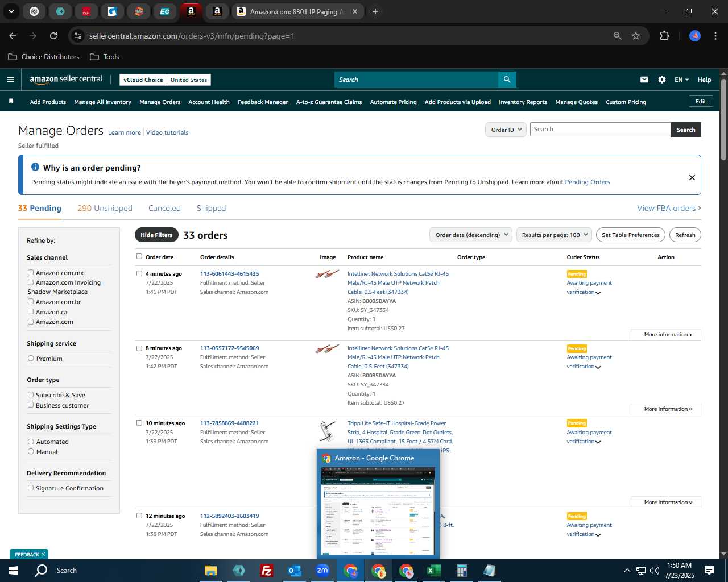Expand pending status details for 8 minutes ago order
This screenshot has height=582, width=728.
598,367
